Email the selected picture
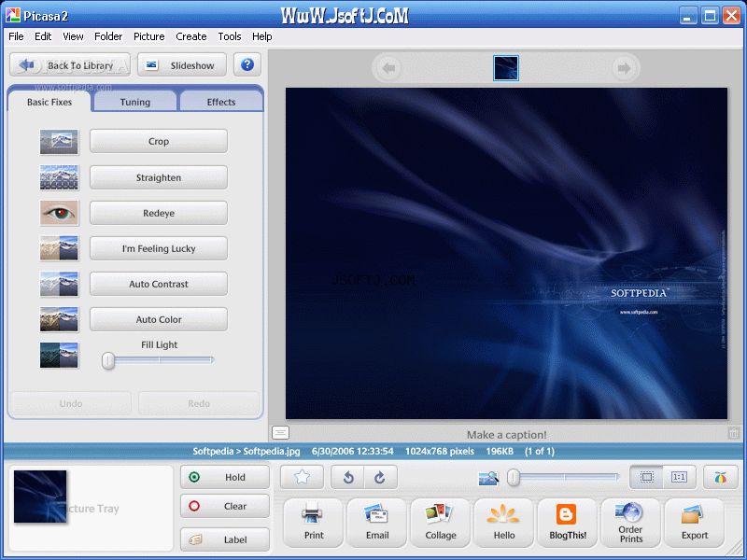Viewport: 747px width, 560px height. point(377,523)
